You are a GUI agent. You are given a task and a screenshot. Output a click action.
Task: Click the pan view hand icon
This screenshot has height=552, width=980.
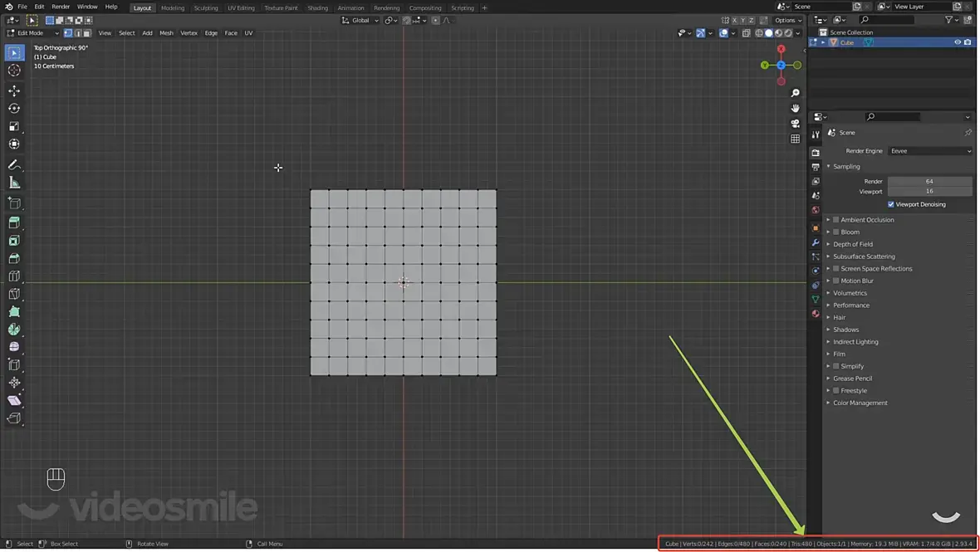tap(795, 108)
